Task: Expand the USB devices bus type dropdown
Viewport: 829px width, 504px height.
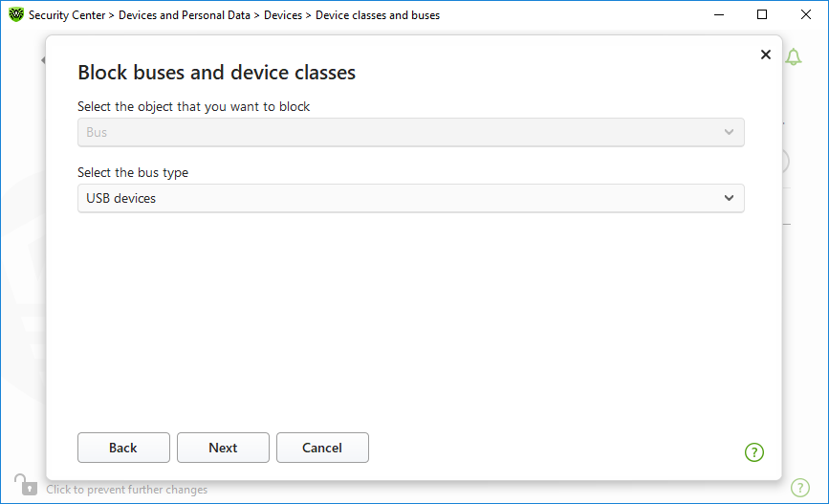Action: [x=411, y=198]
